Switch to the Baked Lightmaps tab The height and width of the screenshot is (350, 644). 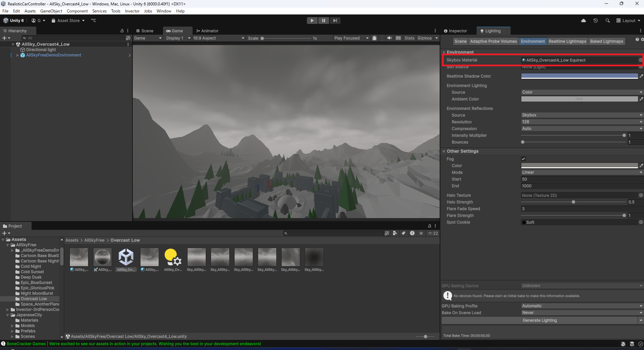click(x=606, y=41)
